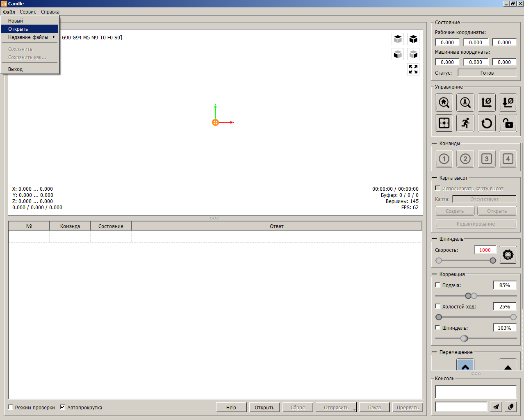This screenshot has width=524, height=420.
Task: Choose Новый from the Файл menu
Action: click(x=16, y=21)
